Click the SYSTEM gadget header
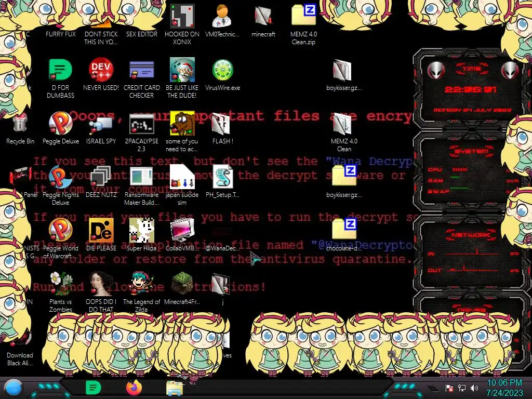The width and height of the screenshot is (532, 399). [x=472, y=151]
